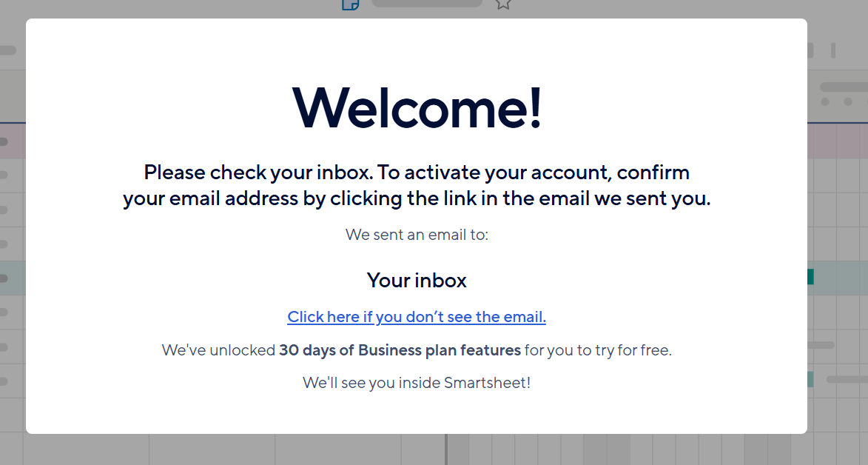Click the 'Please check your inbox' instruction paragraph
868x465 pixels.
(417, 185)
